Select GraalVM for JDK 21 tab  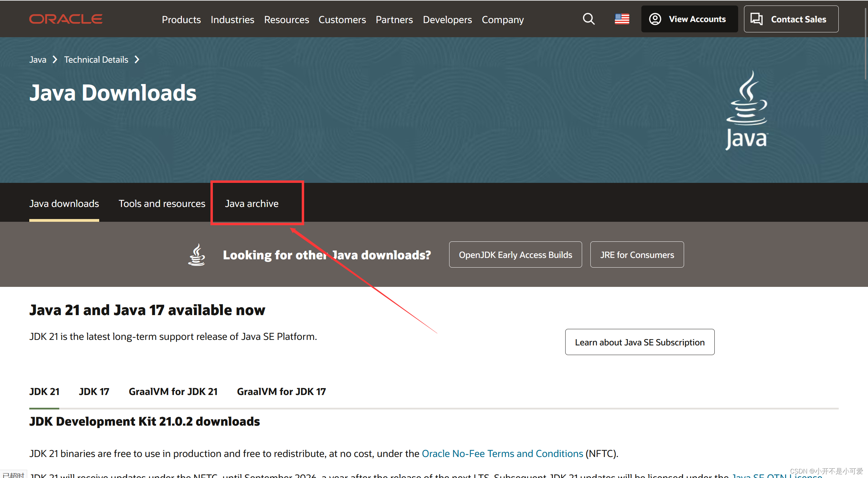(x=173, y=392)
